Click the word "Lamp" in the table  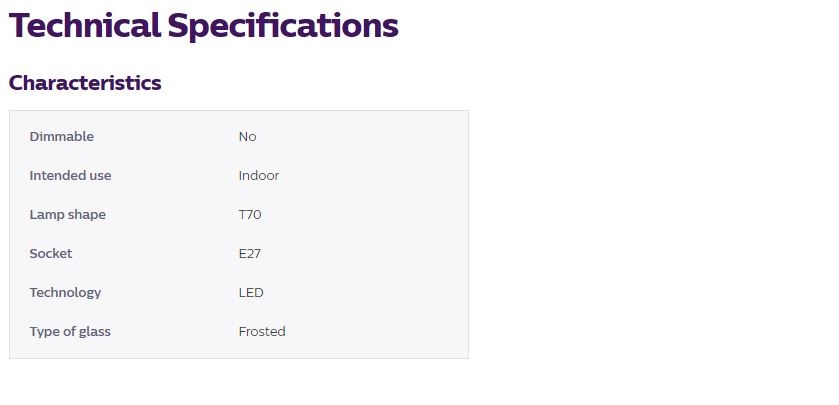pos(46,214)
